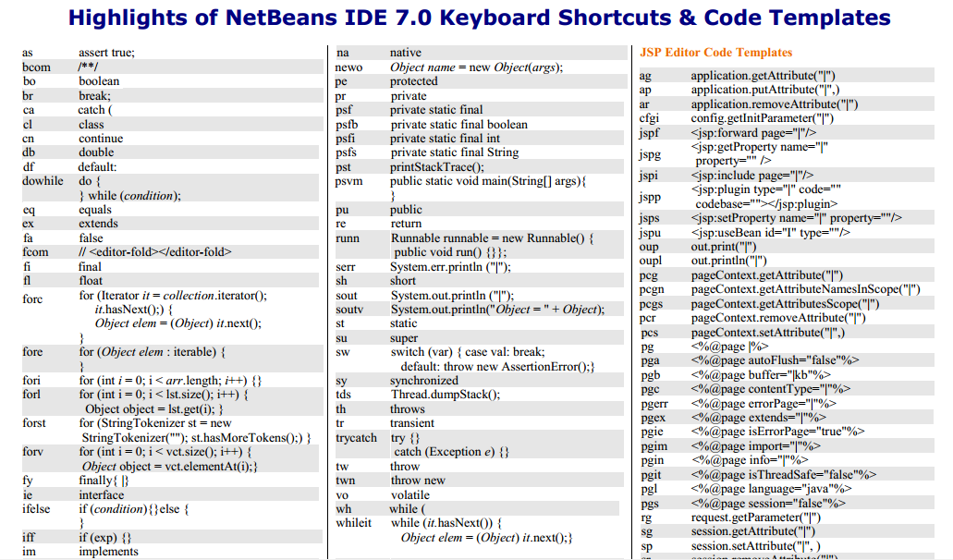Select the 'synchronized' expansion text
Screen dimensions: 953x560
(424, 381)
